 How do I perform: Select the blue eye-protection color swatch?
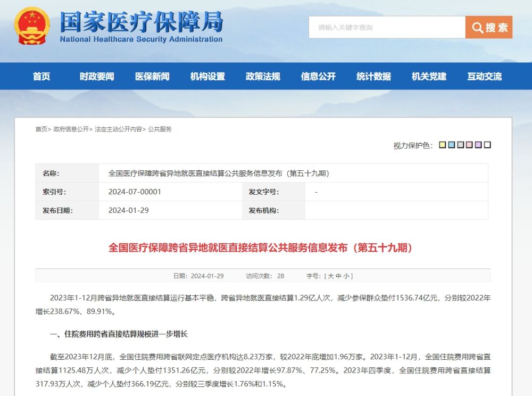(x=452, y=145)
